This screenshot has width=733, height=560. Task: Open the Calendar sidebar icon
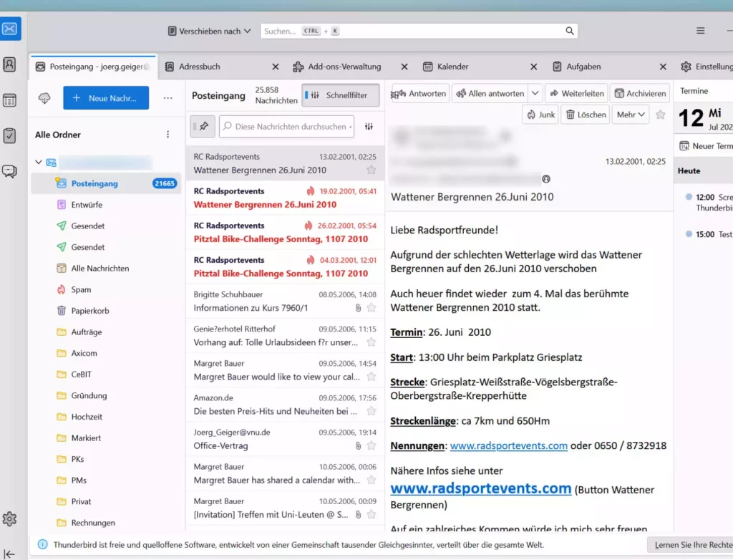pyautogui.click(x=10, y=100)
